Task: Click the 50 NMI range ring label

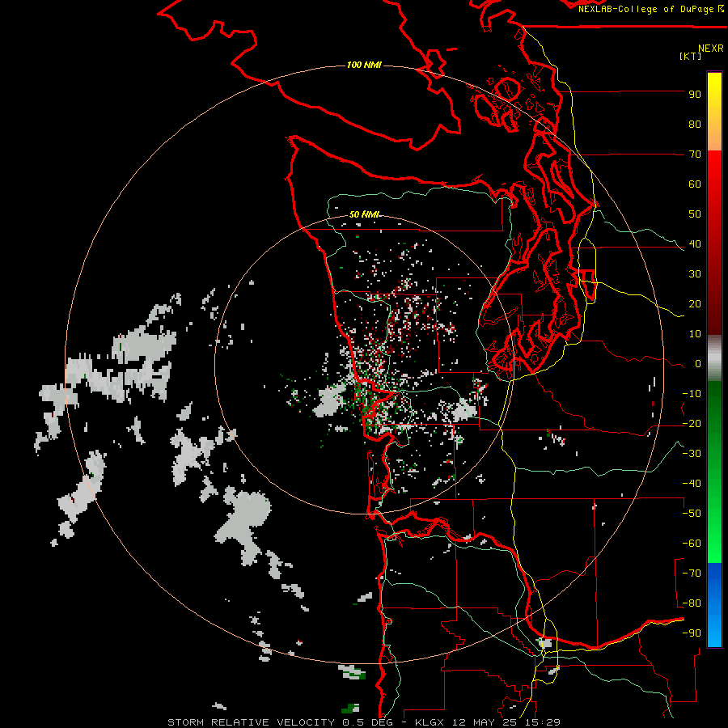Action: coord(364,214)
